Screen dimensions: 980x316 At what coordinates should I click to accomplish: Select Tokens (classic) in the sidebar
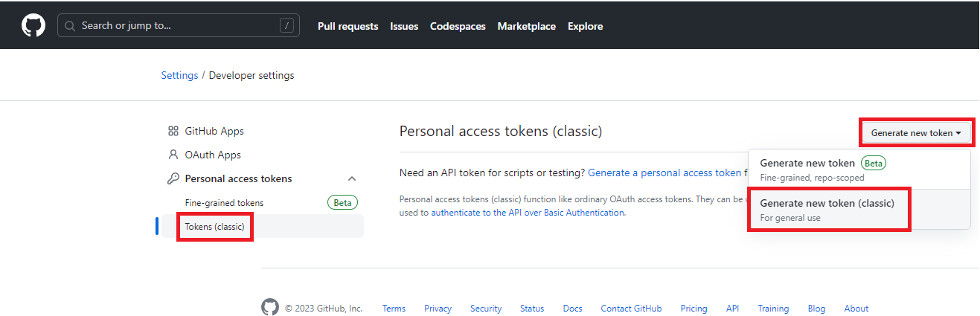click(215, 226)
